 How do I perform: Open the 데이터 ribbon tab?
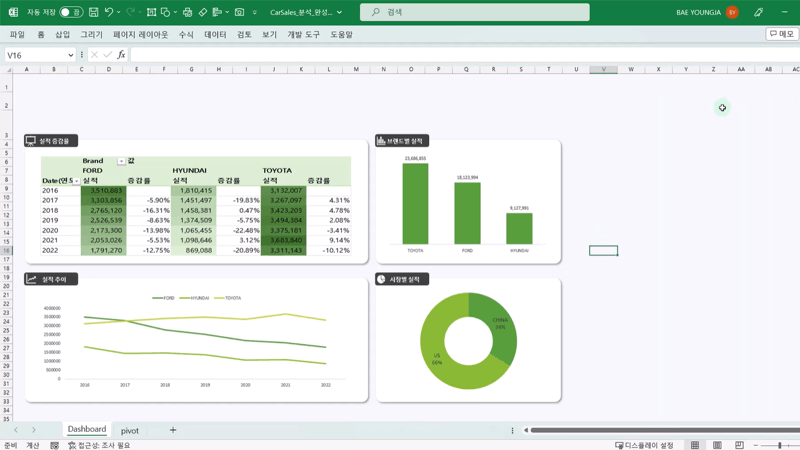tap(215, 34)
